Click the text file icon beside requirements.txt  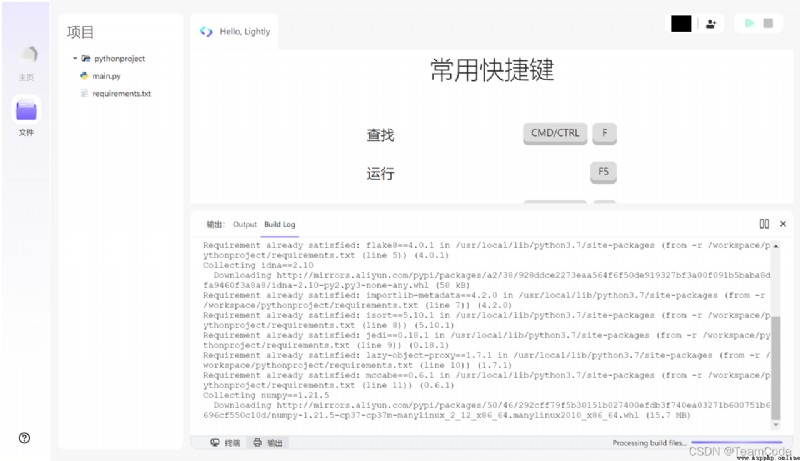click(x=84, y=93)
